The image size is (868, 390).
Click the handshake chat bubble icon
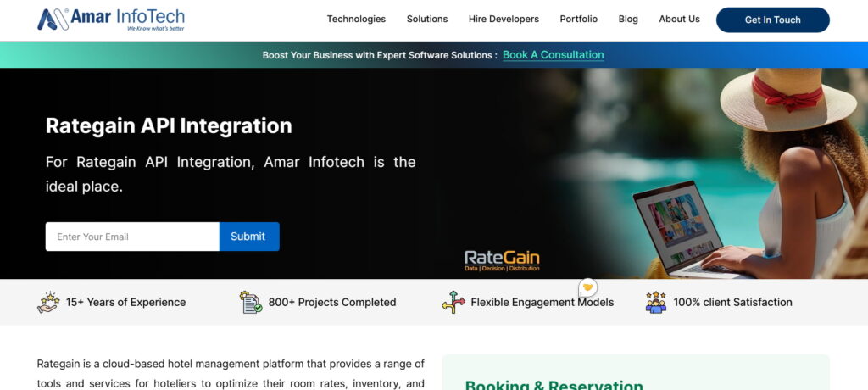(588, 287)
